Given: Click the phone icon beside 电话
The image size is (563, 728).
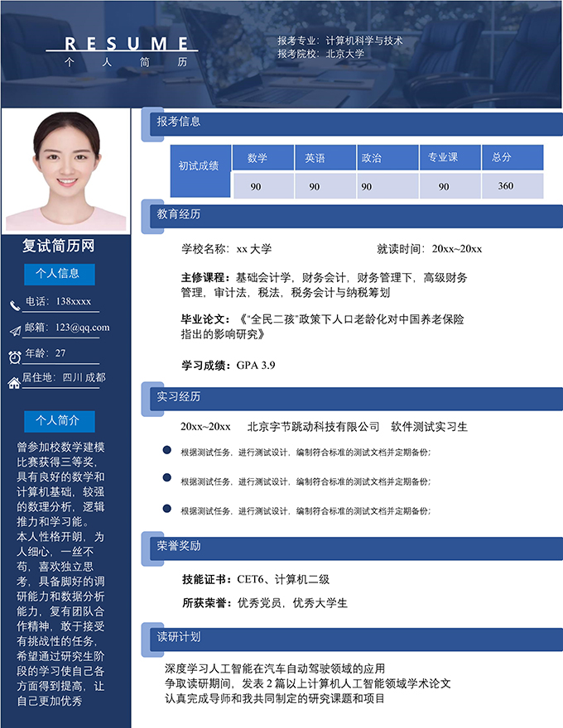Looking at the screenshot, I should pyautogui.click(x=15, y=305).
